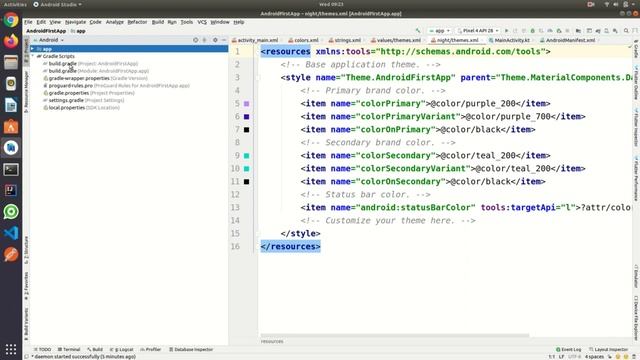Open Rhythmbox from the dock
Screen dimensions: 640x360
tap(11, 84)
